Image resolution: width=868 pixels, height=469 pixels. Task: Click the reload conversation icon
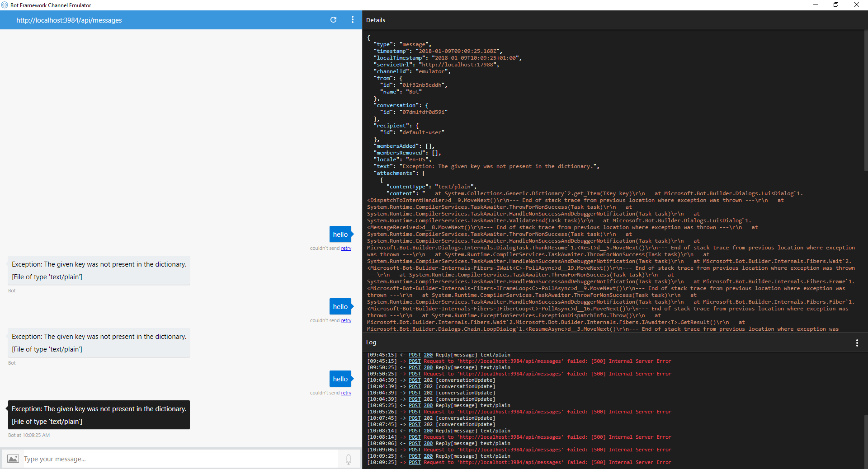tap(334, 20)
